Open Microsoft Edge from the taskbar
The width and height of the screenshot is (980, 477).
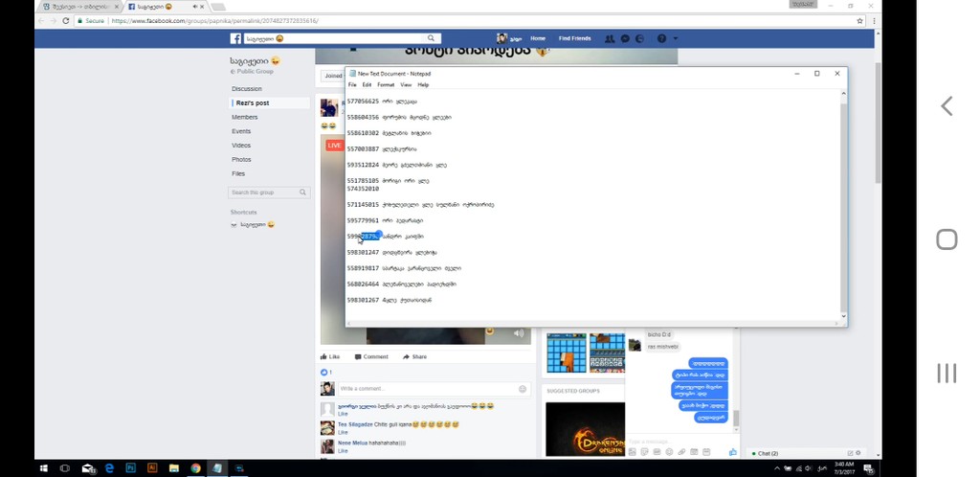point(109,467)
